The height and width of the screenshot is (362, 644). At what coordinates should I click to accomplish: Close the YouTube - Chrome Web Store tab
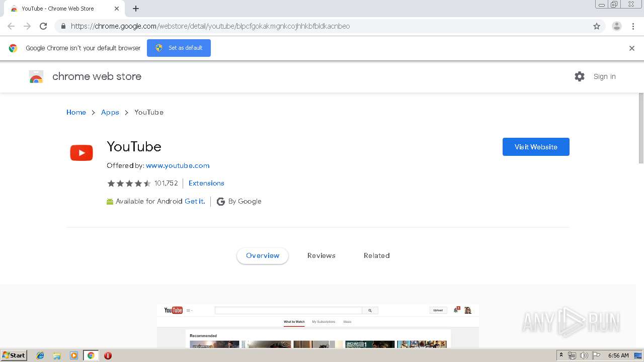tap(117, 9)
